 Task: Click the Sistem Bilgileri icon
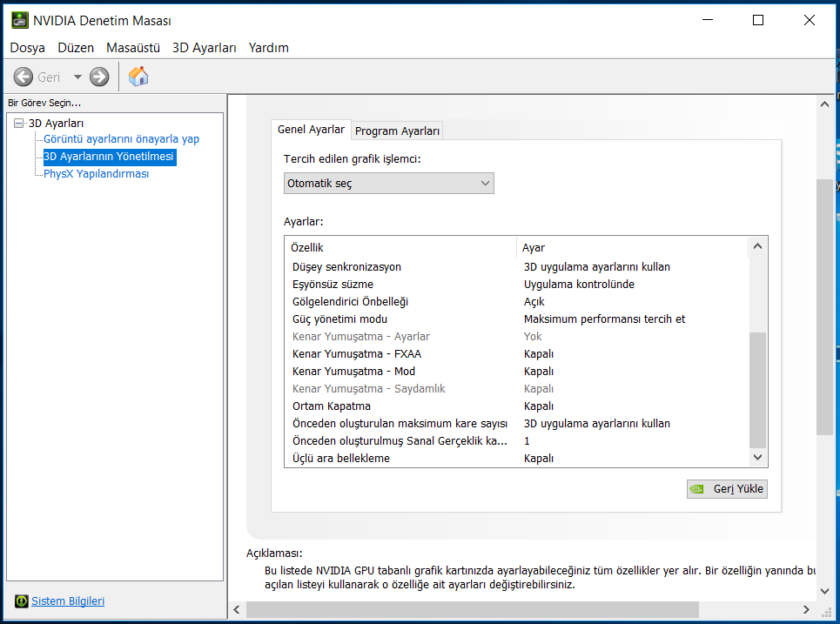(x=22, y=601)
